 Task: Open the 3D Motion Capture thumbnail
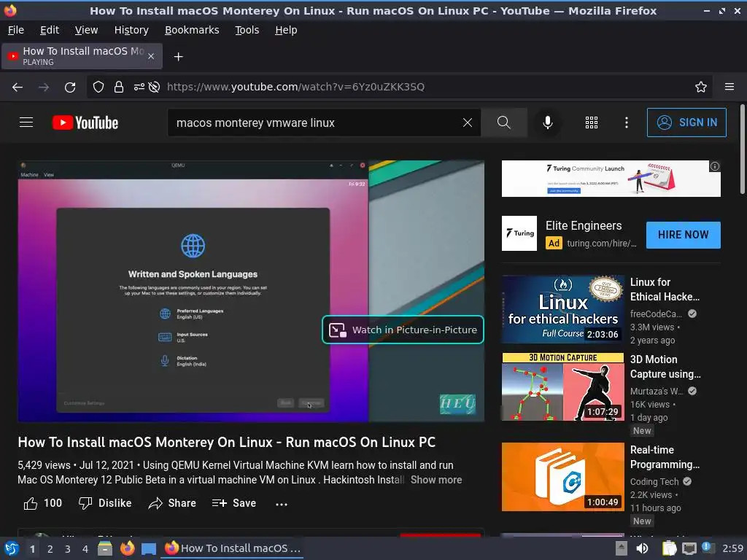562,386
